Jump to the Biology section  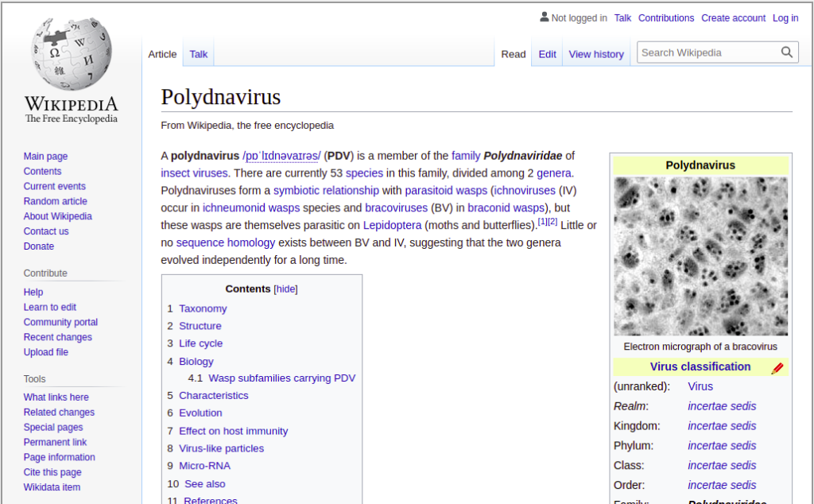pyautogui.click(x=196, y=362)
